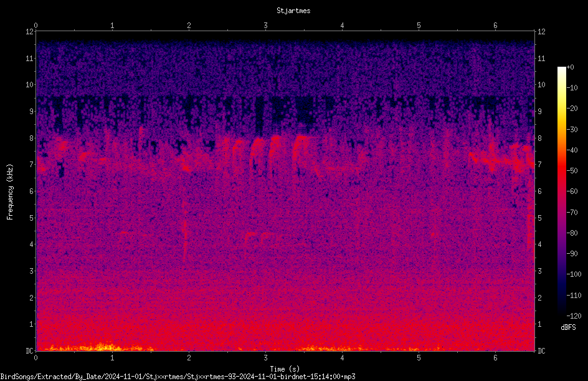This screenshot has width=588, height=381.
Task: Click the 3 second mark on bottom axis
Action: pyautogui.click(x=265, y=358)
